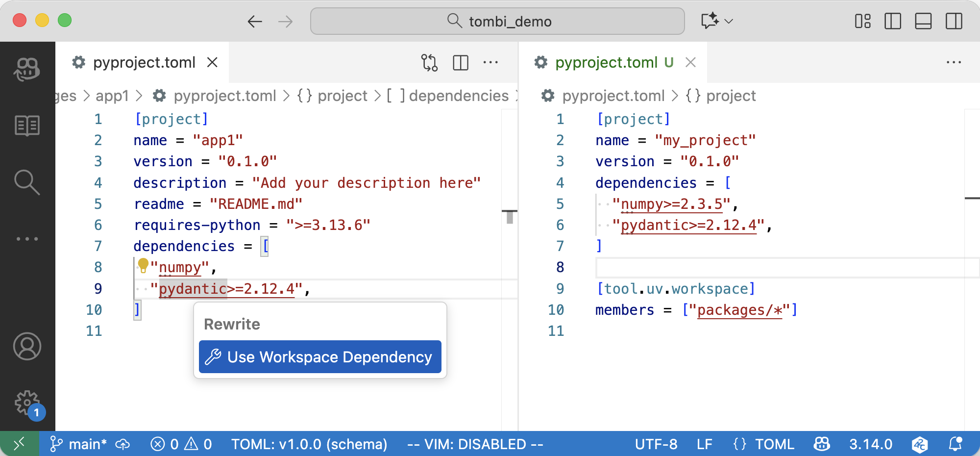The height and width of the screenshot is (456, 980).
Task: Click the Open Changes compare icon
Action: pyautogui.click(x=429, y=63)
